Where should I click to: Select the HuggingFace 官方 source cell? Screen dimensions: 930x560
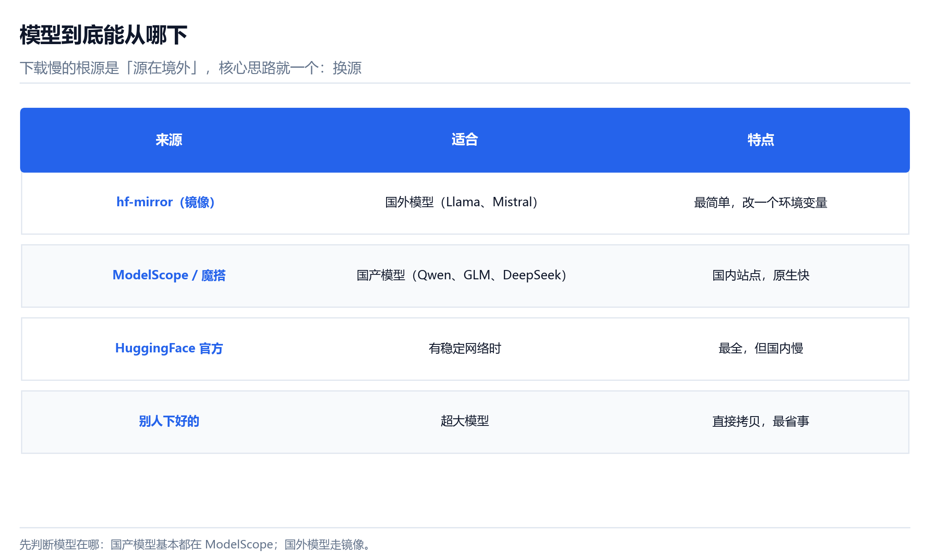tap(169, 348)
